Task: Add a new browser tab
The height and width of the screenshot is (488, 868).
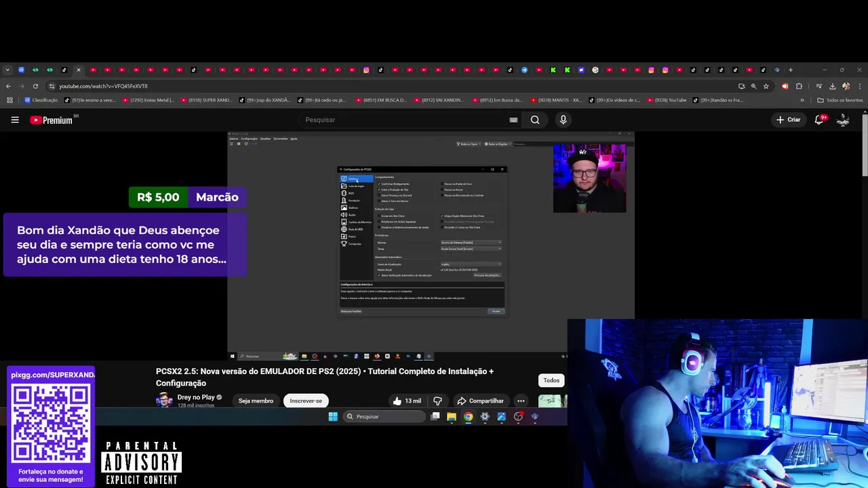Action: coord(791,70)
